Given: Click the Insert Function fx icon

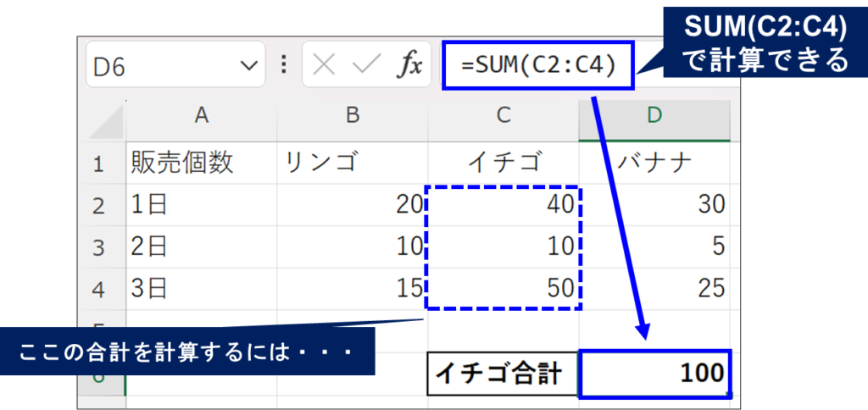Looking at the screenshot, I should point(410,66).
